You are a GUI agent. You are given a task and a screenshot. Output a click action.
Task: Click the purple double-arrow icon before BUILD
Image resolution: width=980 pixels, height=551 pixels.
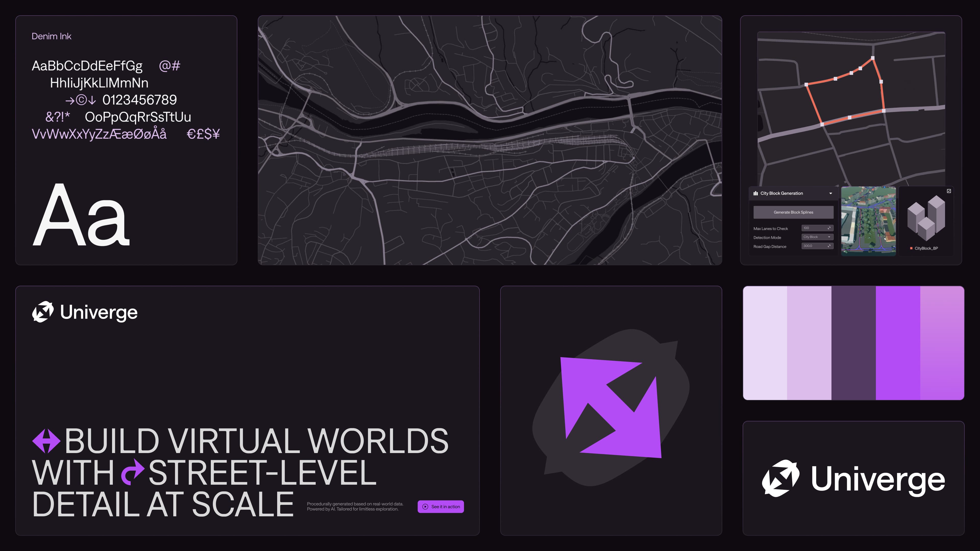click(x=46, y=441)
